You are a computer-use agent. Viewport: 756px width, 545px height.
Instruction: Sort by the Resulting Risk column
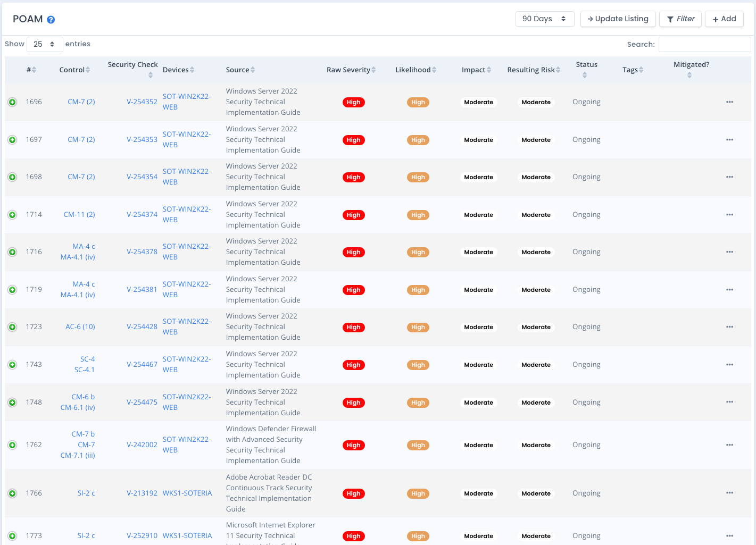point(534,70)
